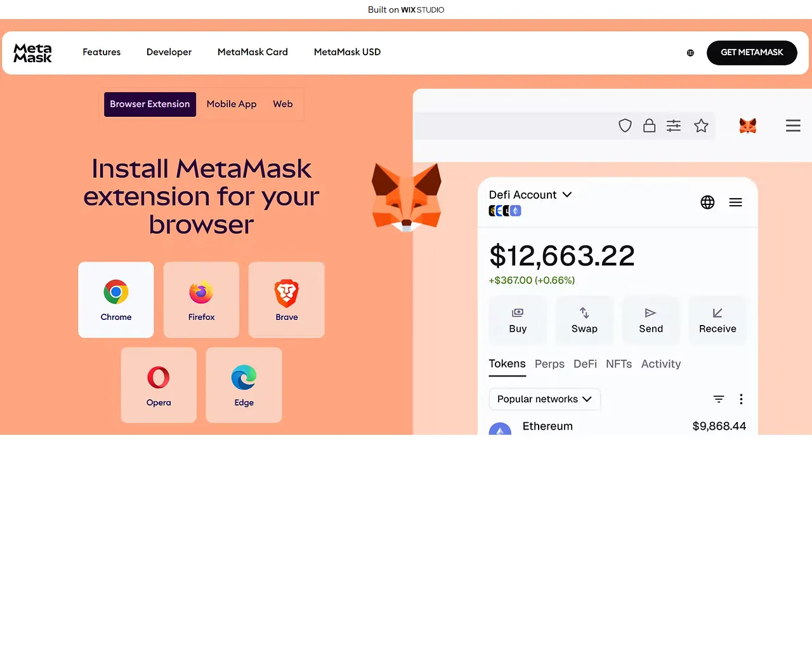The image size is (812, 650).
Task: Click the Built on Wix Studio banner link
Action: pyautogui.click(x=406, y=10)
